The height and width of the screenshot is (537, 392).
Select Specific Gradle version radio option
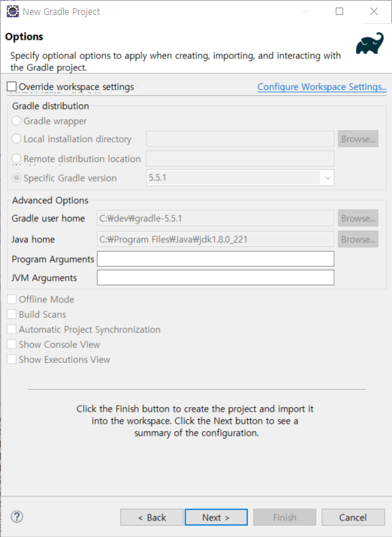[x=16, y=178]
